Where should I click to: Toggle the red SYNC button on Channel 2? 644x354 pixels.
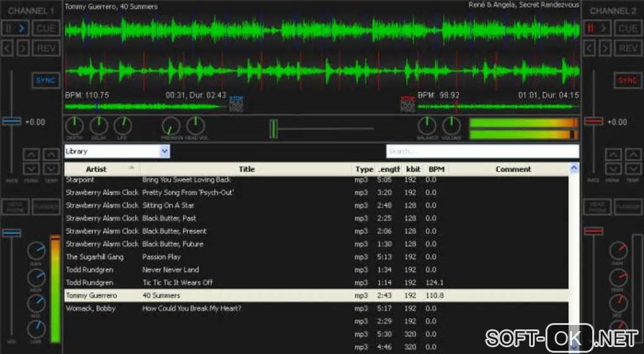point(628,80)
